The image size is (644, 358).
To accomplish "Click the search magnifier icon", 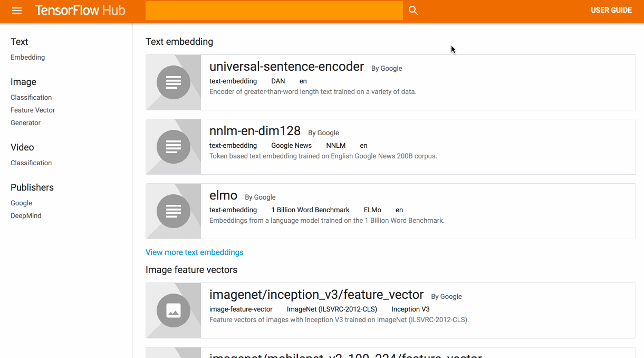I will (414, 11).
